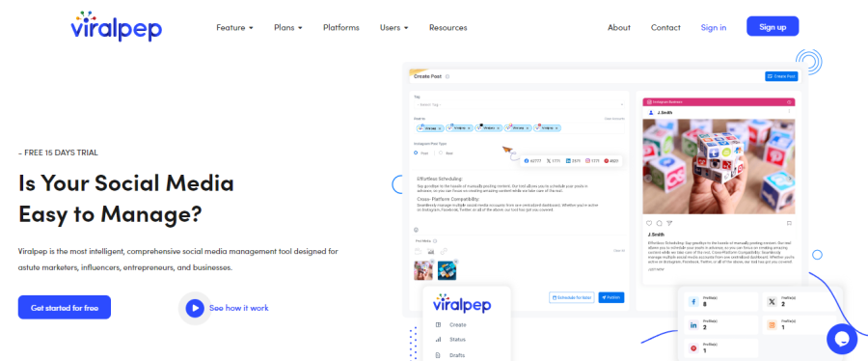Click the image upload icon under Post Media
This screenshot has height=361, width=868.
click(x=431, y=251)
